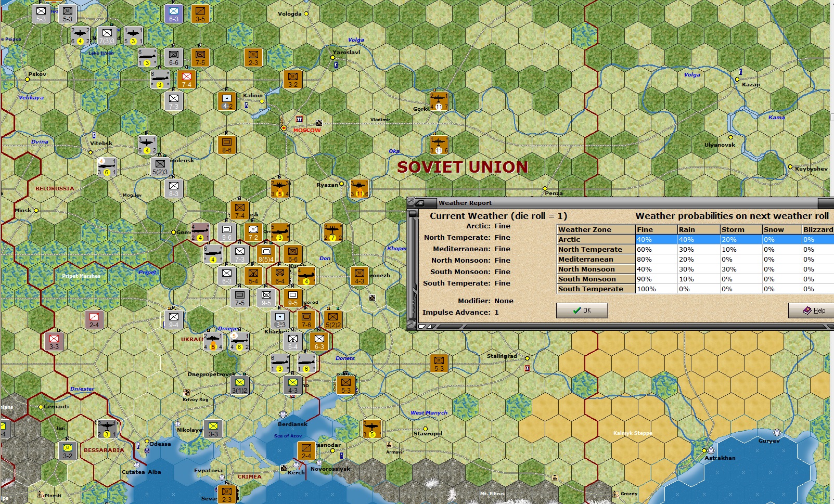834x504 pixels.
Task: Select the 3-5 brown unit at top of map
Action: pos(200,14)
